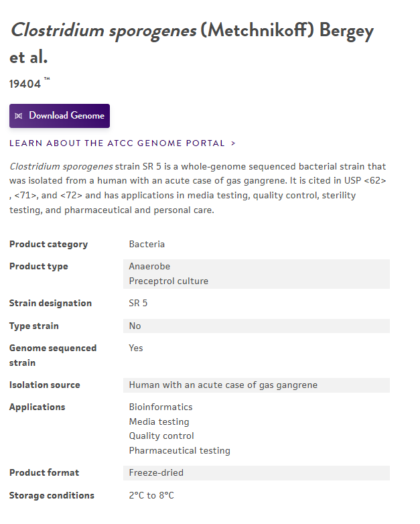Select Quality control in Applications list
This screenshot has height=524, width=420.
tap(161, 436)
